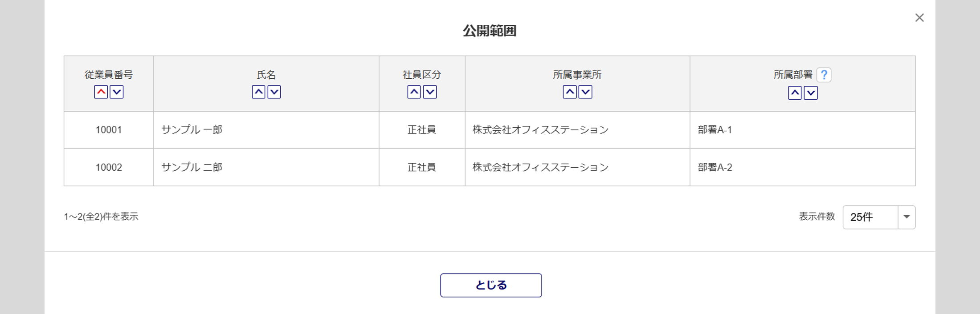Screen dimensions: 980x314
Task: Click the とじる button
Action: click(491, 285)
